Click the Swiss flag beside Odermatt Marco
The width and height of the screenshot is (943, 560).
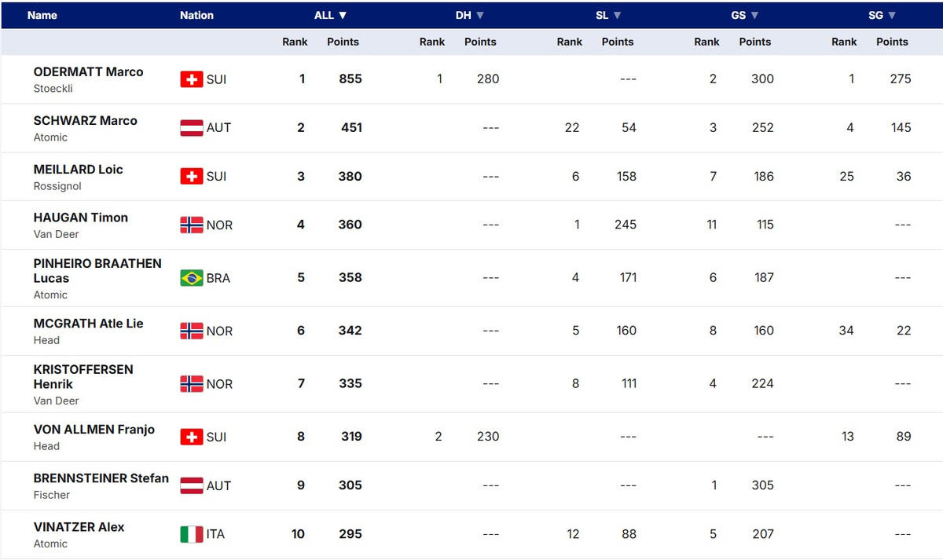(192, 79)
